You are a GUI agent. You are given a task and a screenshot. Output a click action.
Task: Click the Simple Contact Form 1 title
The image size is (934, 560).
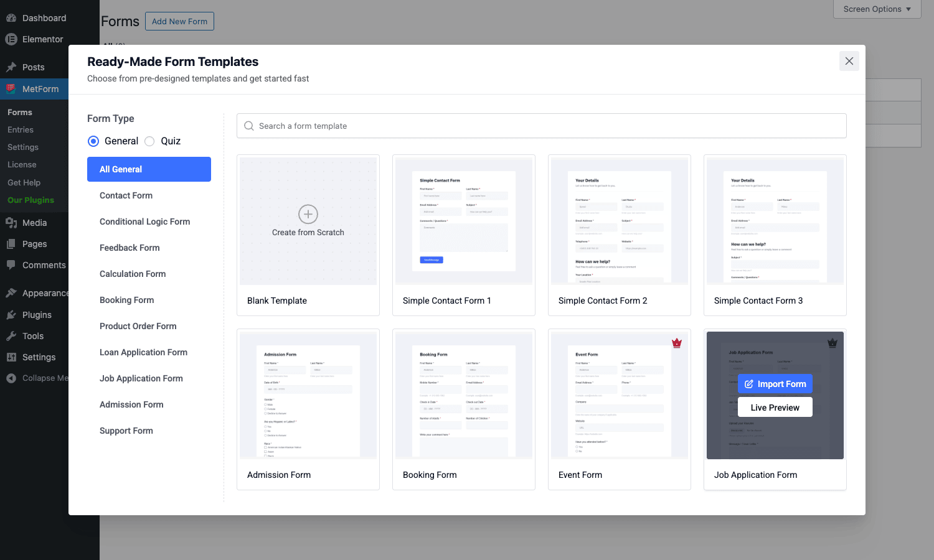[446, 301]
